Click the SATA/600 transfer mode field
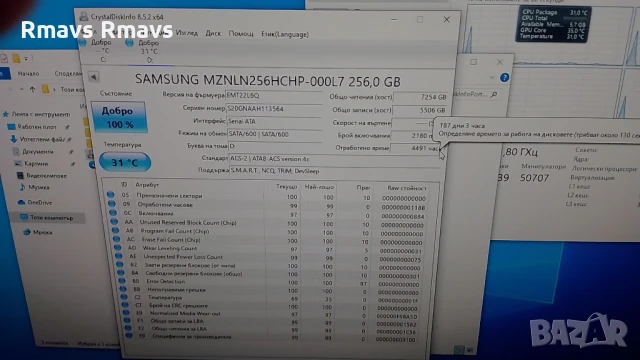640x360 pixels. [x=274, y=134]
